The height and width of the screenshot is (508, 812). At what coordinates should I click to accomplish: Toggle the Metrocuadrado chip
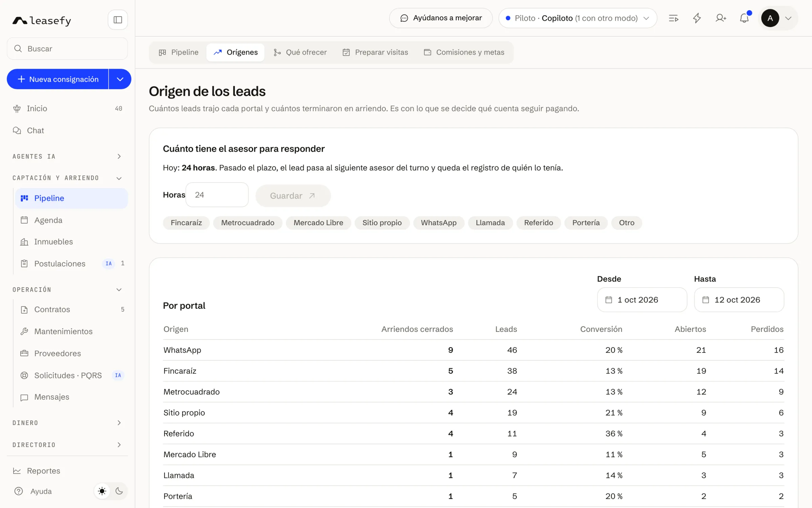coord(248,223)
